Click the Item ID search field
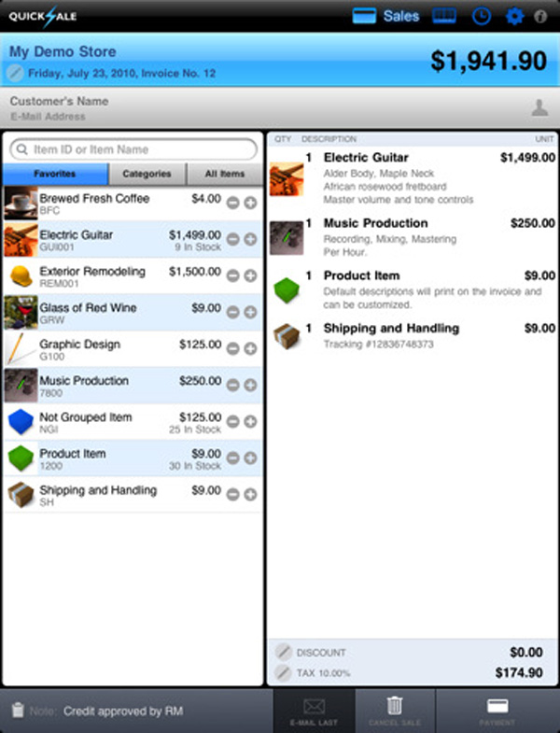 [133, 149]
